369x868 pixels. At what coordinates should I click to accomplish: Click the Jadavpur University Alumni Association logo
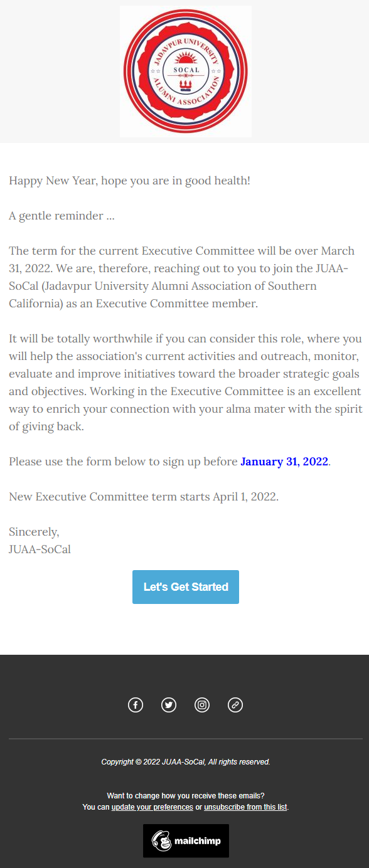[x=186, y=71]
